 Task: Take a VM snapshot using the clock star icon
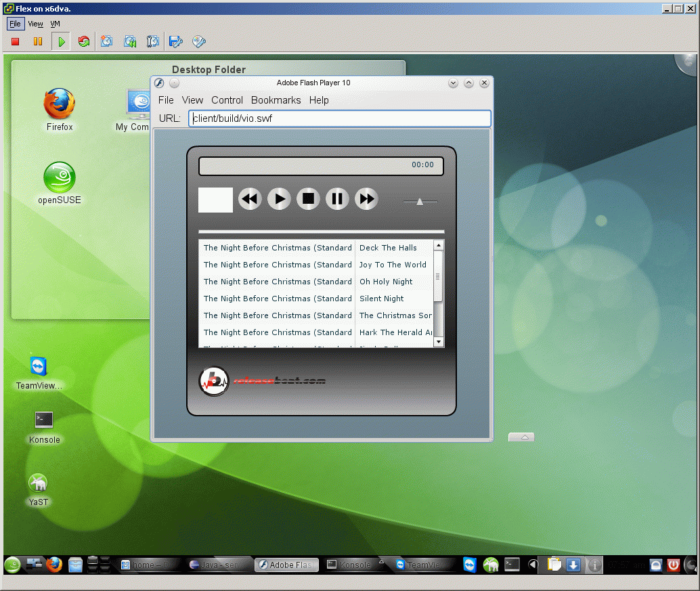107,41
